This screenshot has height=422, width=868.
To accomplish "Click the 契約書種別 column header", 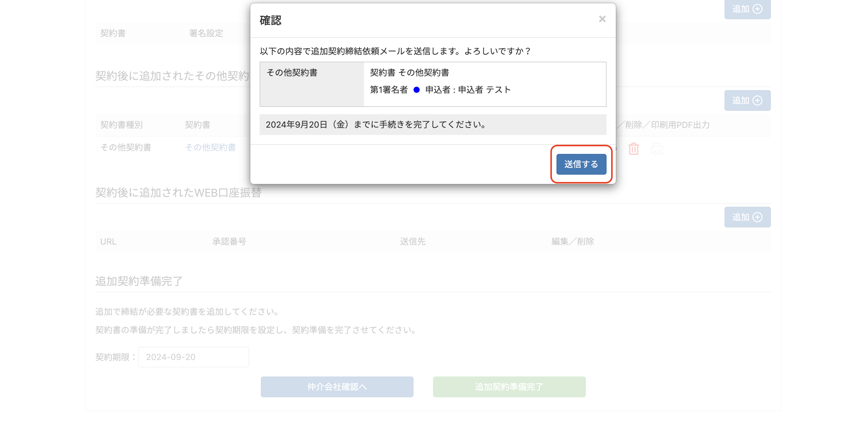I will 121,125.
